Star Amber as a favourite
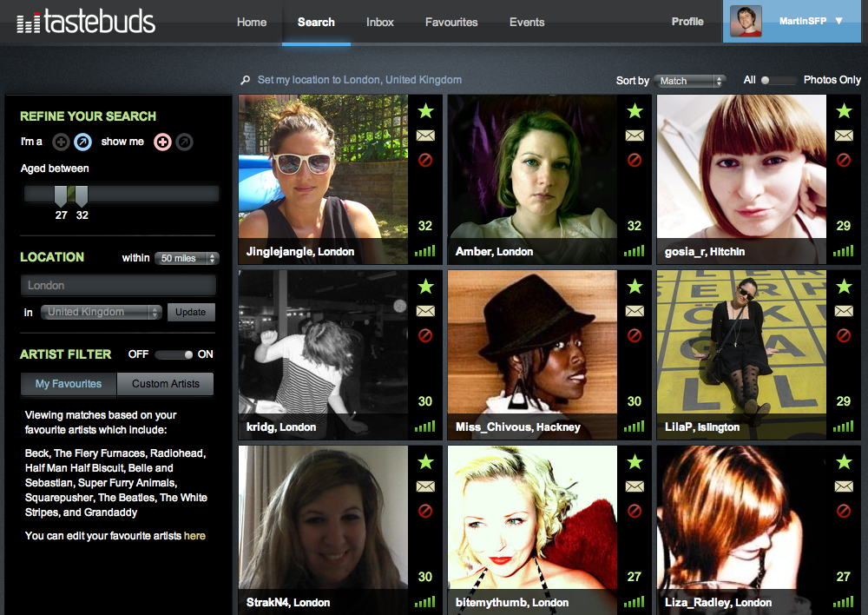The width and height of the screenshot is (868, 615). [635, 111]
